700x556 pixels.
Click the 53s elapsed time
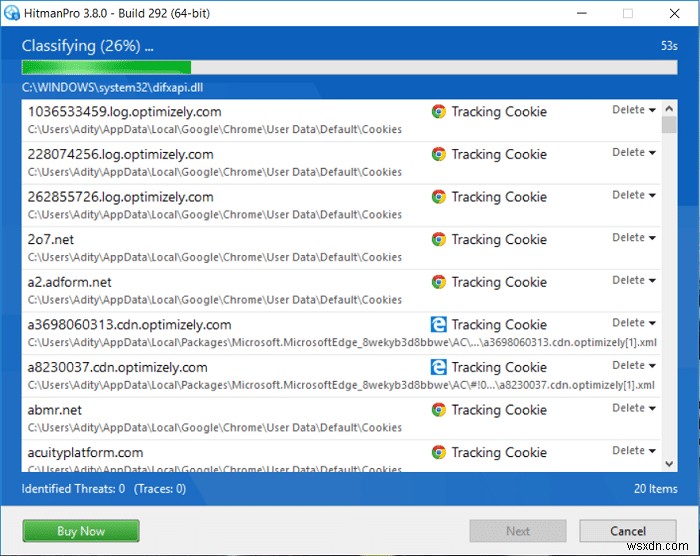(x=669, y=46)
